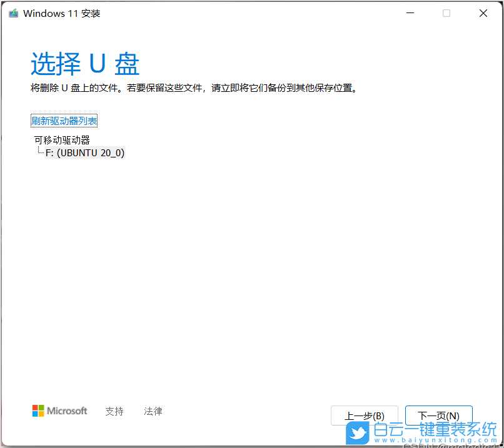
Task: Click the Twitter bird icon in the watermark
Action: tap(357, 432)
